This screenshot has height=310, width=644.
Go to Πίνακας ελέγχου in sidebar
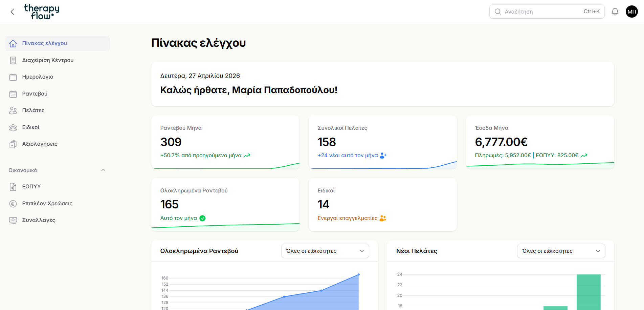[x=58, y=43]
